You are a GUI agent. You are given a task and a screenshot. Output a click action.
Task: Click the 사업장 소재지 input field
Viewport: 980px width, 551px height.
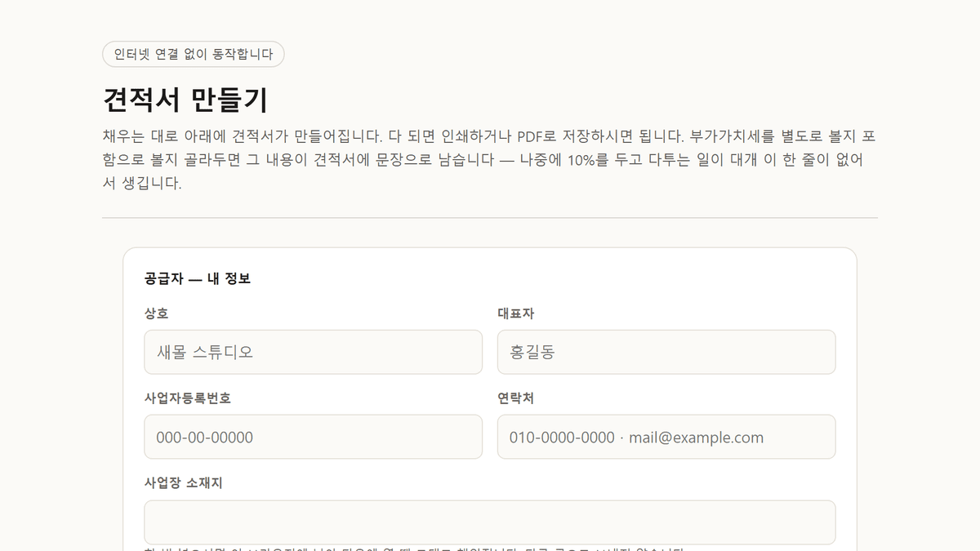coord(490,522)
